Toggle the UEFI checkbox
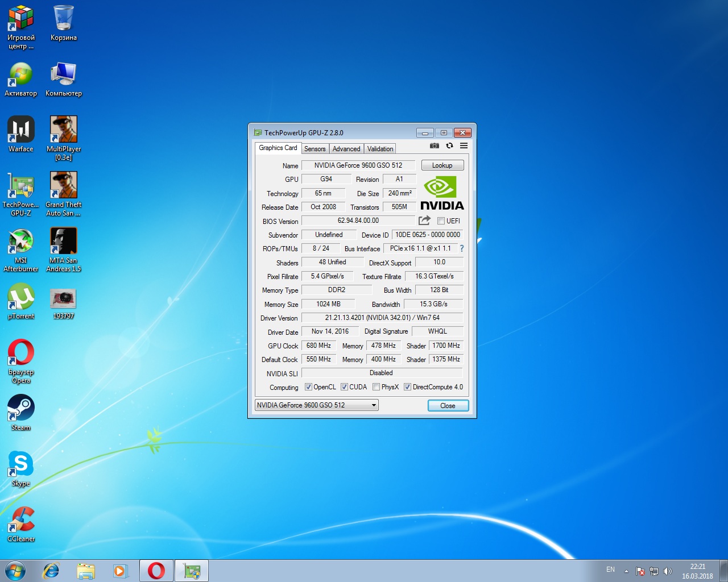This screenshot has width=728, height=582. pos(441,221)
